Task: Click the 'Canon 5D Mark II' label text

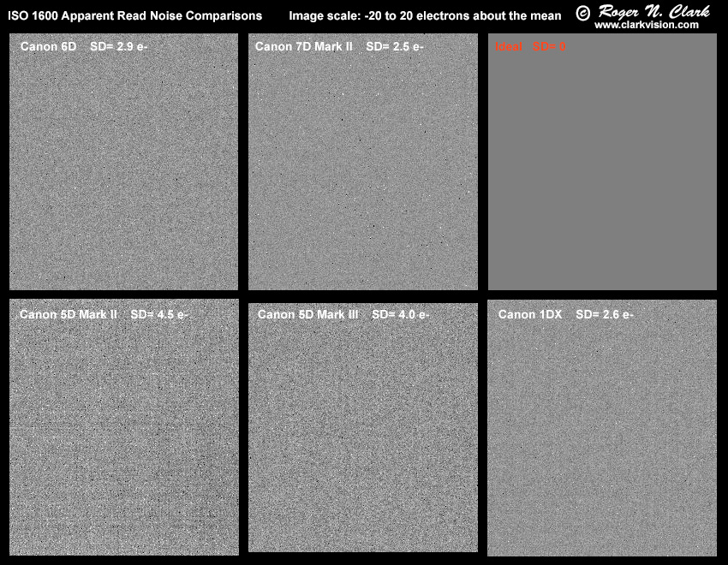Action: pyautogui.click(x=69, y=314)
